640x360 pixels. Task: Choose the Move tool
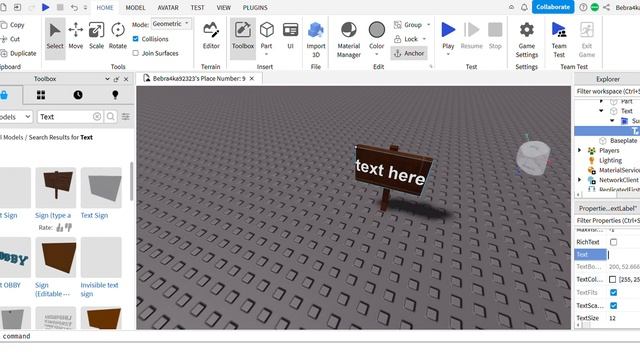76,36
